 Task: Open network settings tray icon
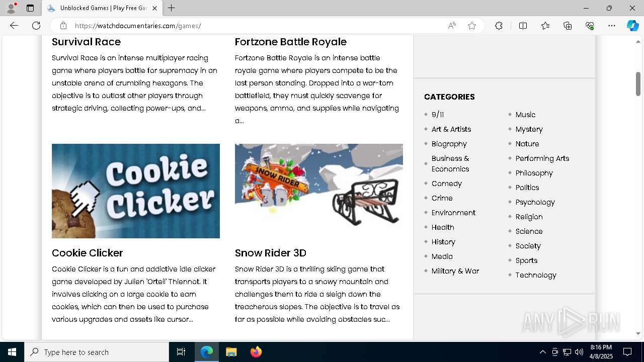[x=567, y=352]
